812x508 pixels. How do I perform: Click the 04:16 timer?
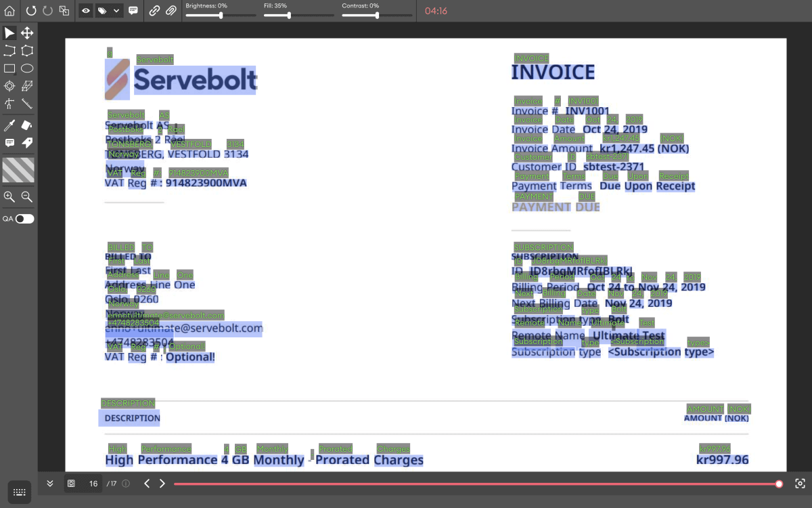[x=436, y=11]
